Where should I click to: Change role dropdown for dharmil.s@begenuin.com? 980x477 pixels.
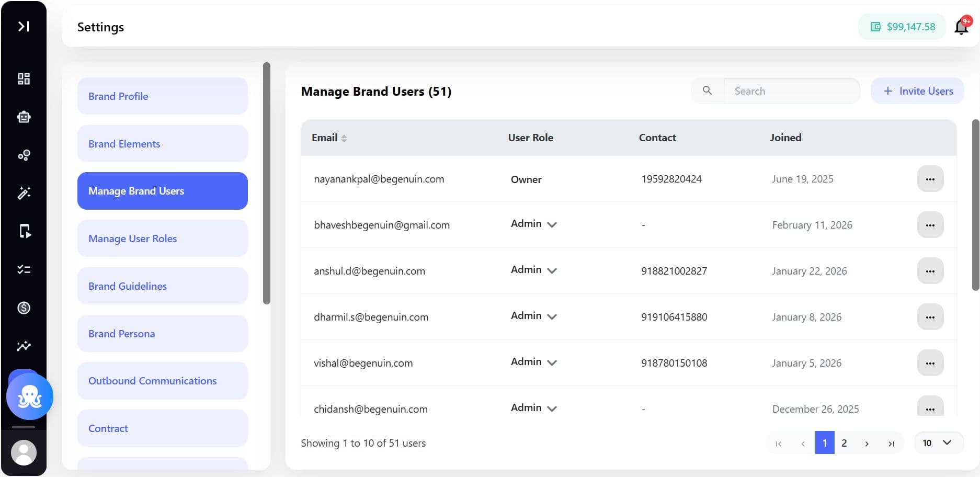coord(533,316)
